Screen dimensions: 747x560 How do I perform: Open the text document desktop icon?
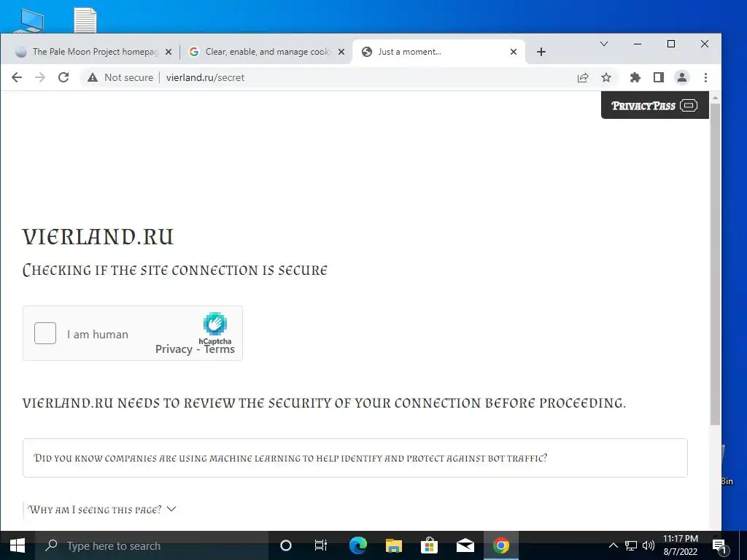click(x=86, y=20)
